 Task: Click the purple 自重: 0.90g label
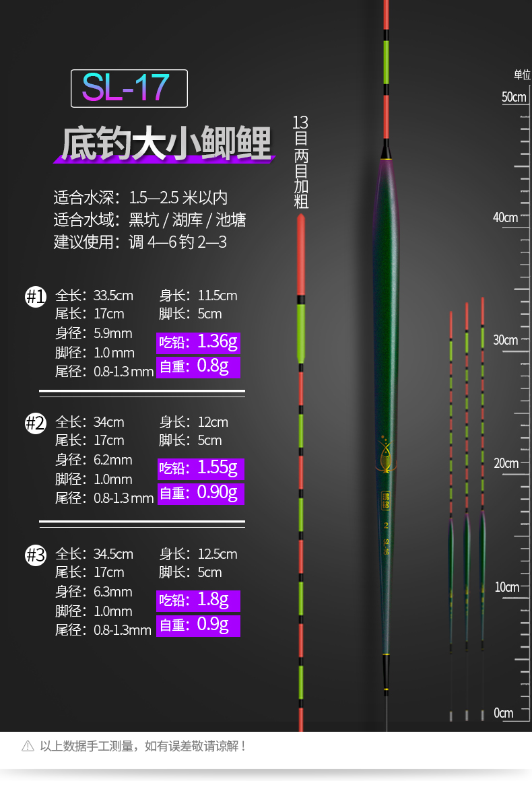(x=201, y=493)
